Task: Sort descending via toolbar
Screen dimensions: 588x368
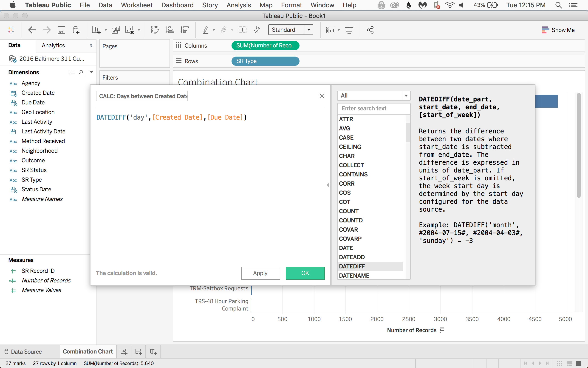Action: 185,30
